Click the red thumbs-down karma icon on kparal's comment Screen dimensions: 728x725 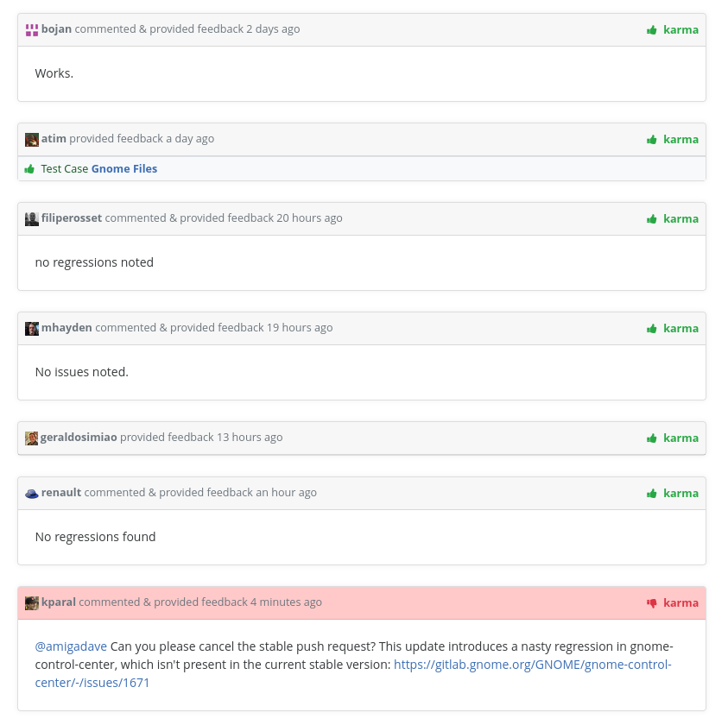pyautogui.click(x=652, y=602)
